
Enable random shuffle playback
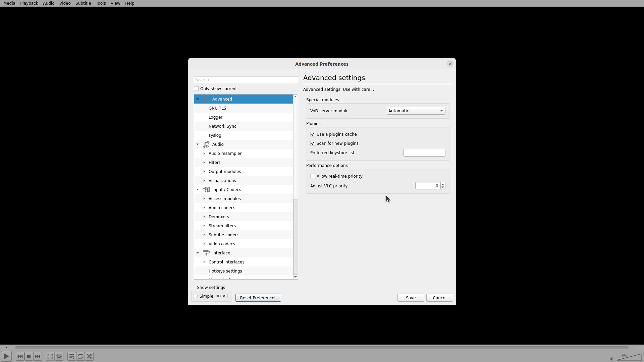point(89,356)
